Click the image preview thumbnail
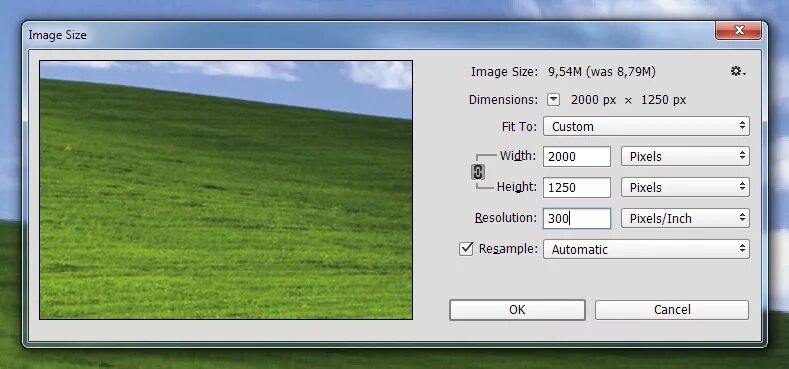This screenshot has width=789, height=369. (x=226, y=190)
